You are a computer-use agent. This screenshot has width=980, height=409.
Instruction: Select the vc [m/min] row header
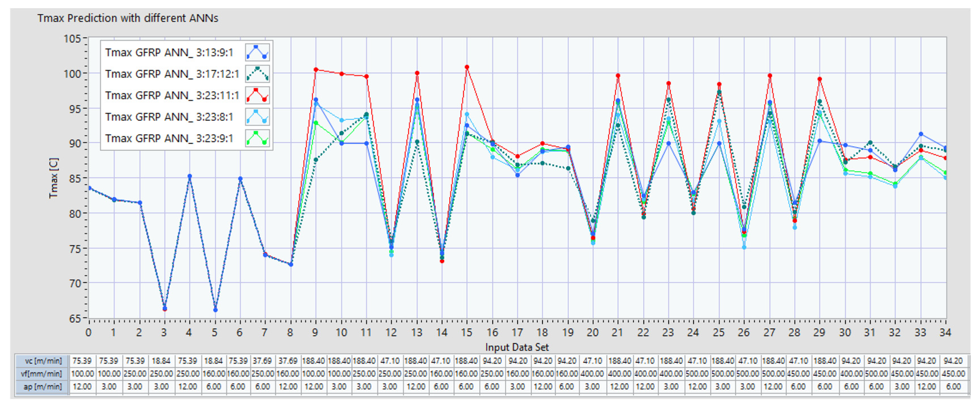click(43, 361)
